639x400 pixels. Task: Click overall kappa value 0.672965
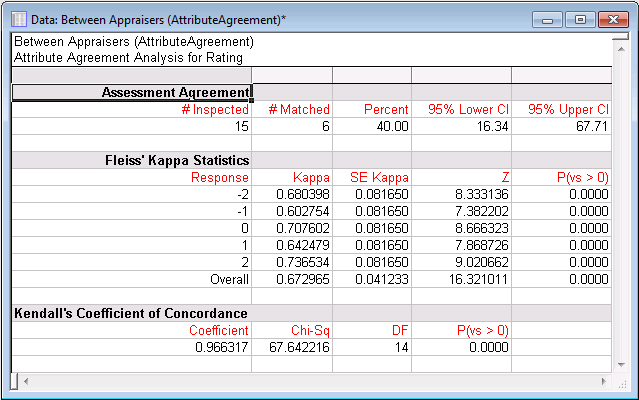(292, 279)
